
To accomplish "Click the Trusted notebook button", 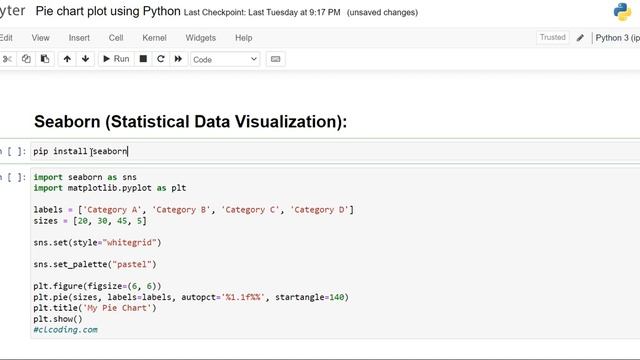I will pos(553,38).
